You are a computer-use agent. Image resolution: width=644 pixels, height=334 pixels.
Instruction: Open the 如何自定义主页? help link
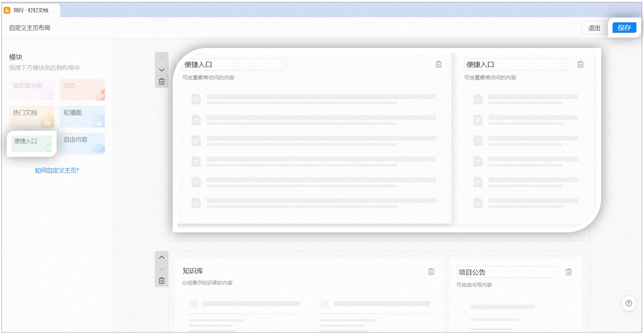[x=57, y=170]
